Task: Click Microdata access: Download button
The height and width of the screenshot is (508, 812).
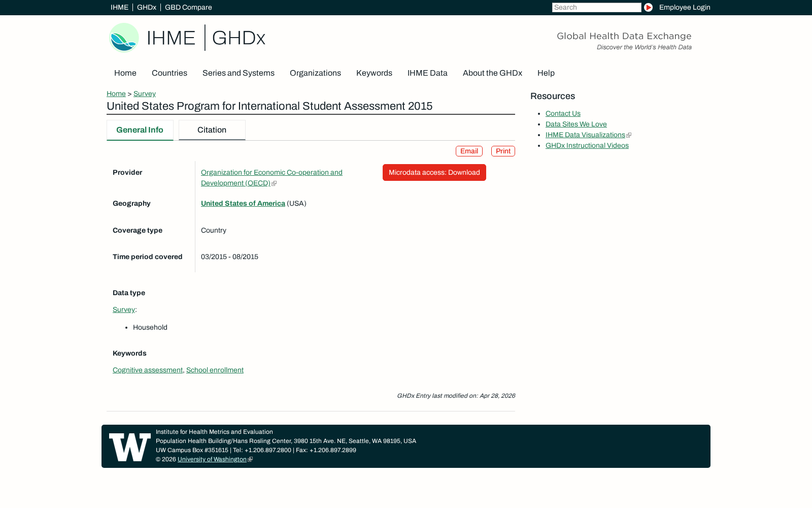Action: coord(434,173)
